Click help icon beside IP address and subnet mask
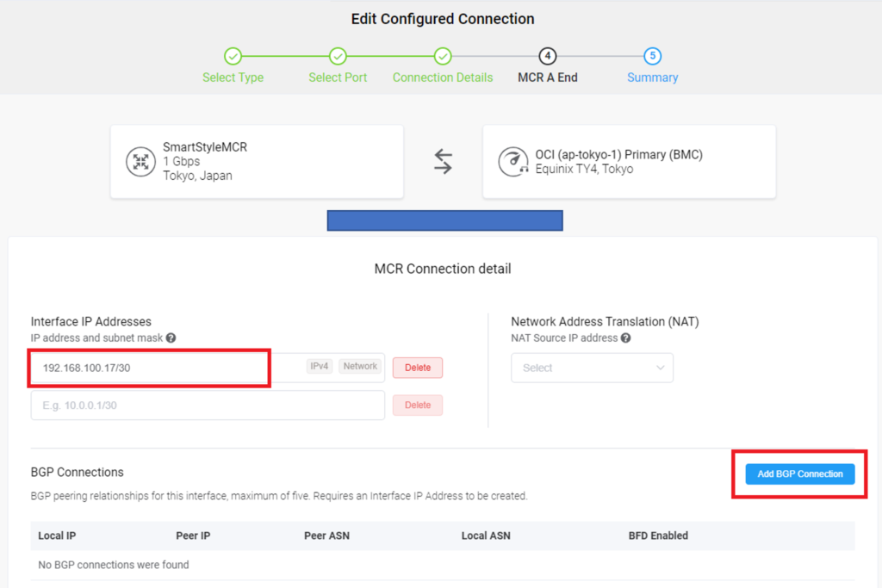The image size is (882, 588). (171, 337)
